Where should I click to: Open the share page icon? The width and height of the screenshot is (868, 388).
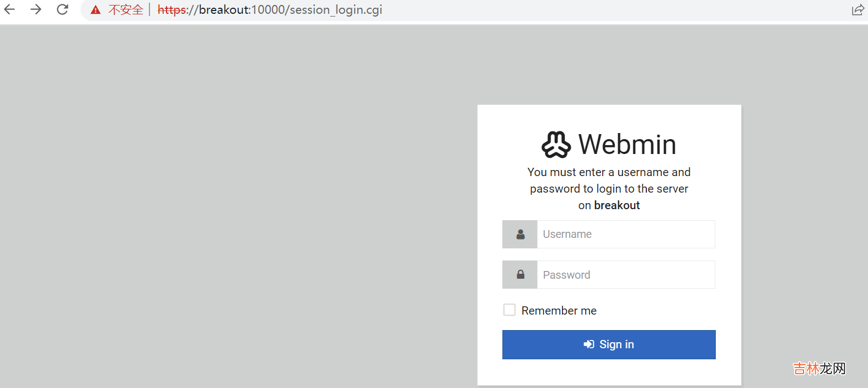[858, 10]
